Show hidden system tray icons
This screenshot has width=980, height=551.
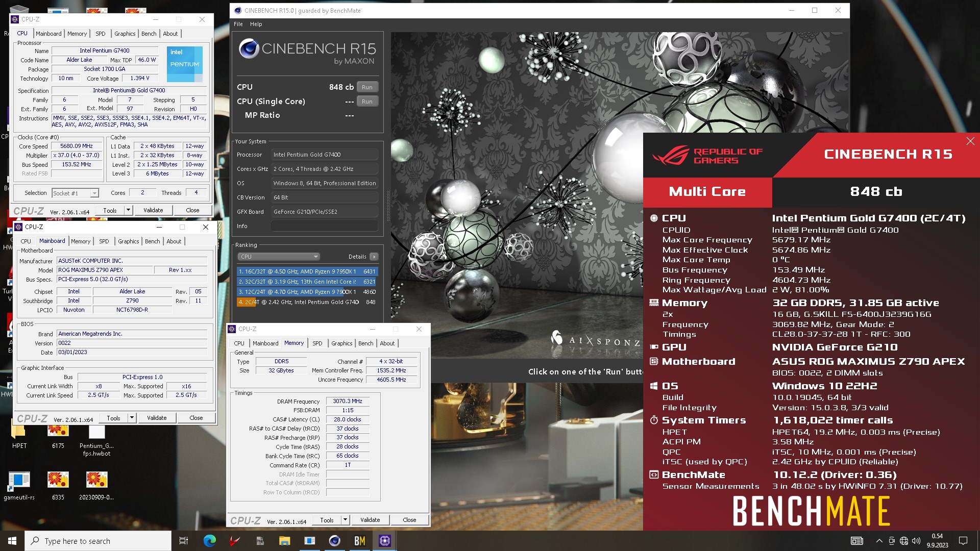point(879,541)
